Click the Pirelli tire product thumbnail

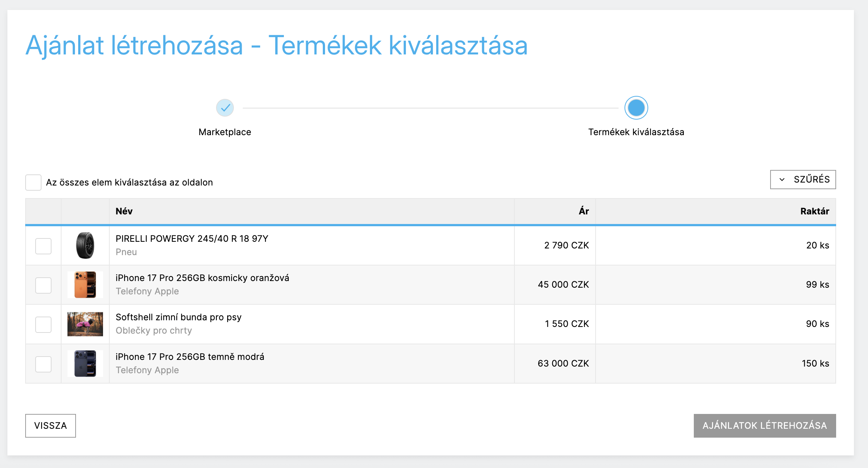pyautogui.click(x=85, y=245)
